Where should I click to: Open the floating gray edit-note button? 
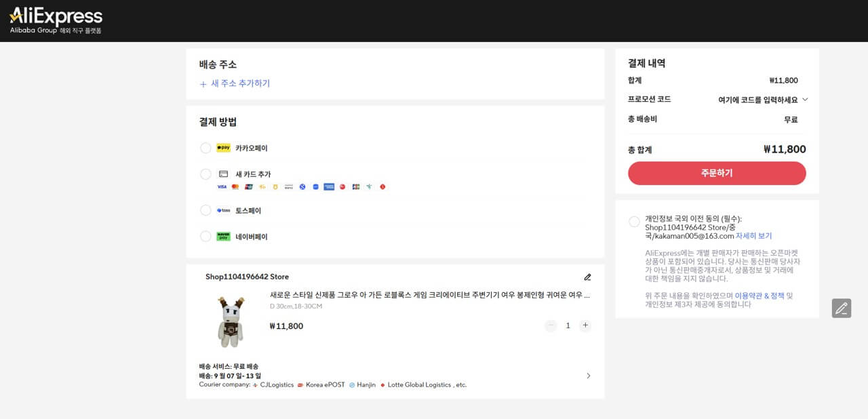click(842, 308)
